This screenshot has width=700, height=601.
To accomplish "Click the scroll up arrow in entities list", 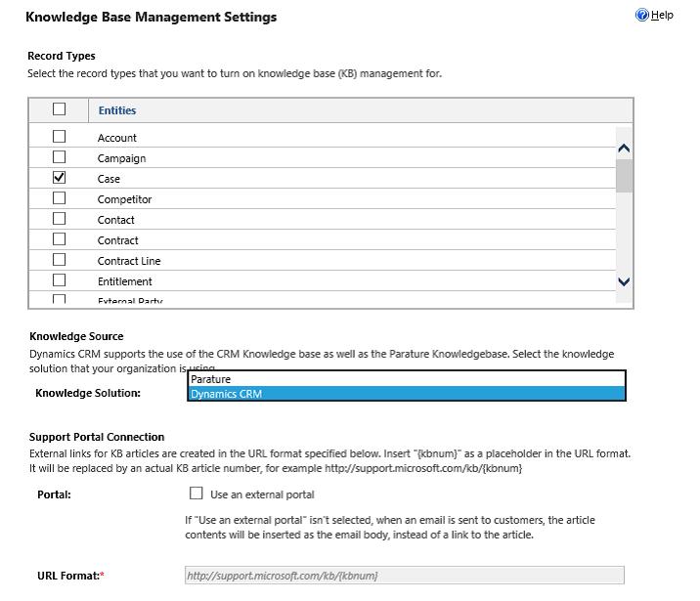I will tap(624, 149).
